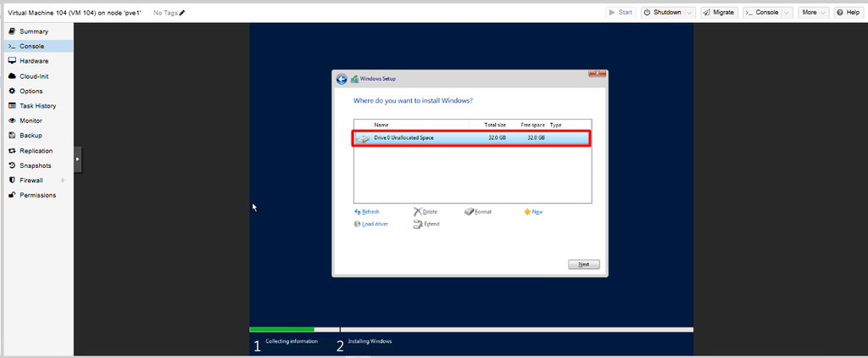The image size is (868, 358).
Task: Click the Migrate button
Action: pyautogui.click(x=719, y=12)
